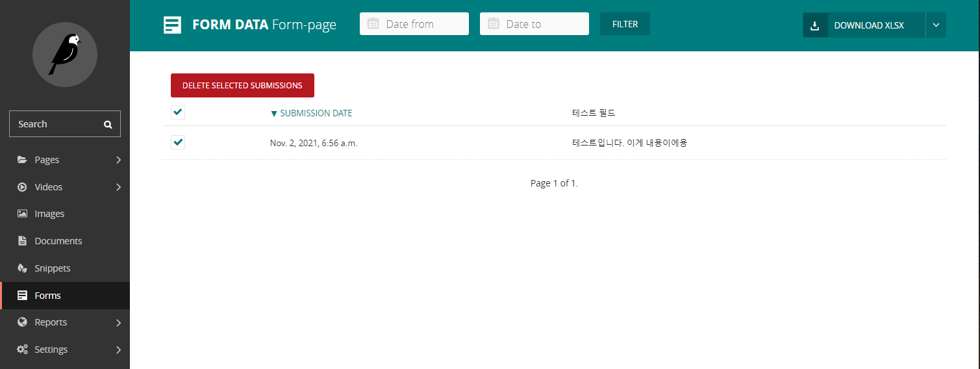This screenshot has width=980, height=369.
Task: Click the Wagtail bird logo
Action: [x=65, y=55]
